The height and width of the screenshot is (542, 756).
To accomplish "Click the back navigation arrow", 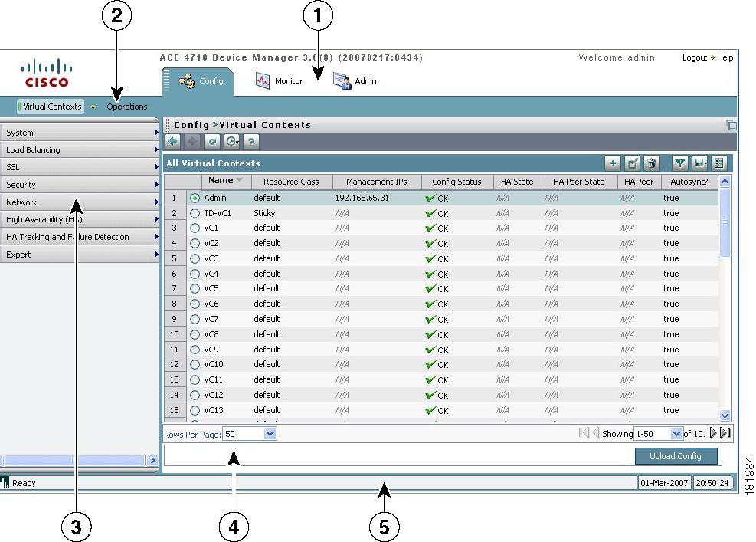I will coord(171,141).
